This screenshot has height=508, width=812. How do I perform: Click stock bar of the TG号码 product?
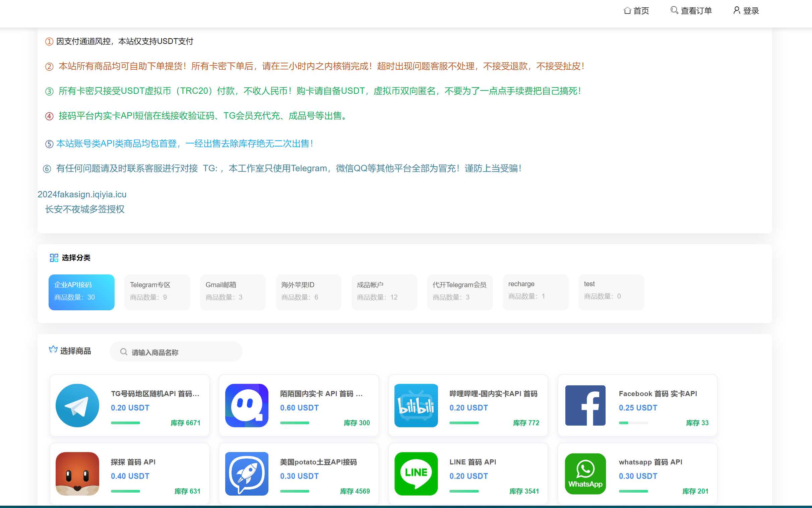(125, 423)
